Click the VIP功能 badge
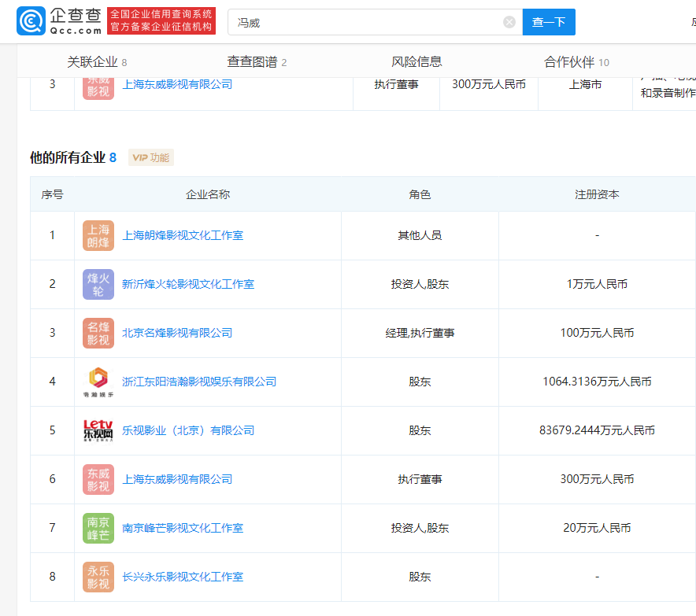This screenshot has width=696, height=616. coord(150,157)
